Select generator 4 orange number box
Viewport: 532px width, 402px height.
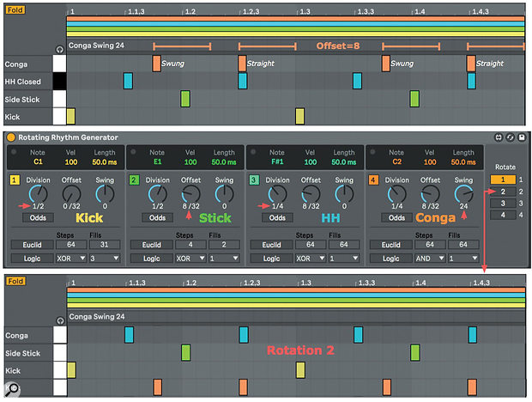click(x=373, y=180)
